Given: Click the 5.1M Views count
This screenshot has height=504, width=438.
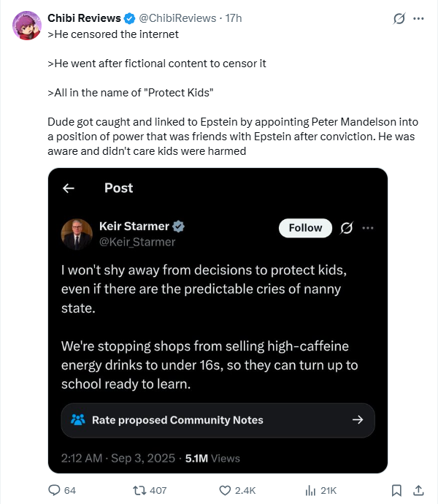Looking at the screenshot, I should tap(211, 458).
